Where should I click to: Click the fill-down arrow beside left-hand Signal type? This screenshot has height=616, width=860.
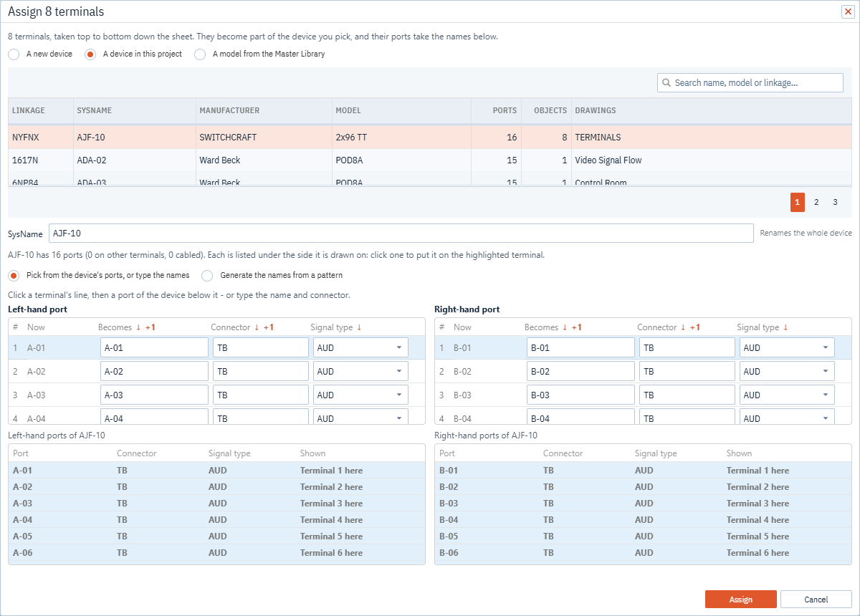[359, 327]
